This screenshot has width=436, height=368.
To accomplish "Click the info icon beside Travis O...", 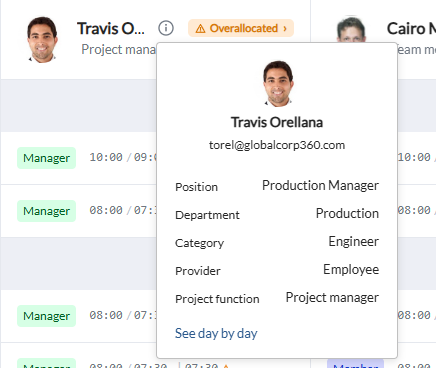I will click(166, 28).
